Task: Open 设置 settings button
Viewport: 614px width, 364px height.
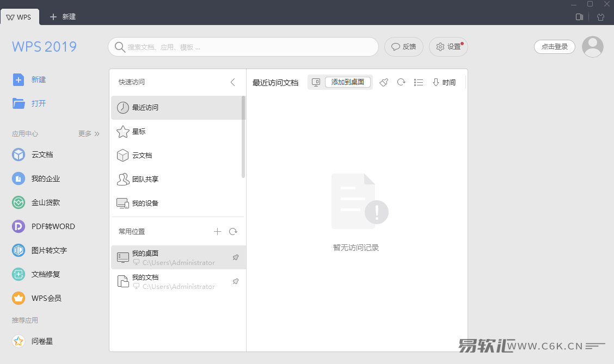Action: 449,47
